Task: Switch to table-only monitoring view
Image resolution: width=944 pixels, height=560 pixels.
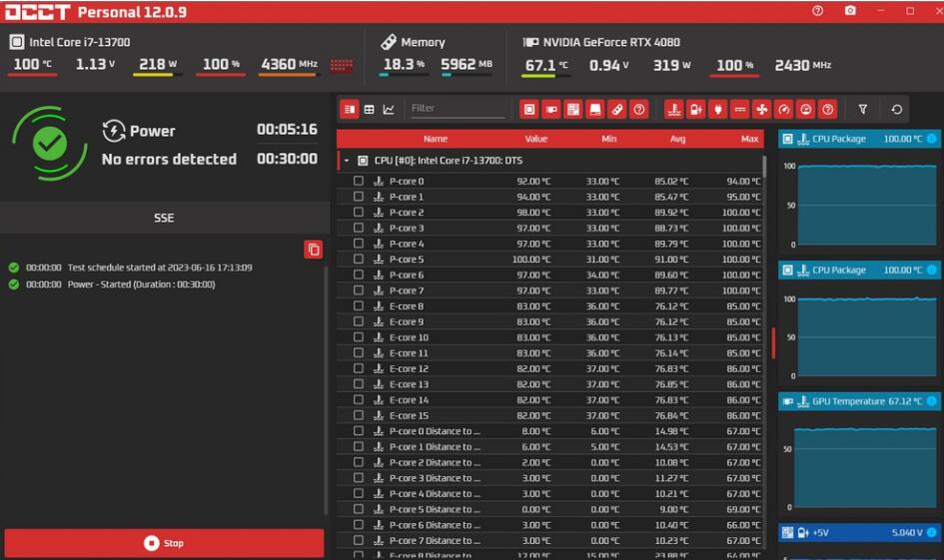Action: pos(369,109)
